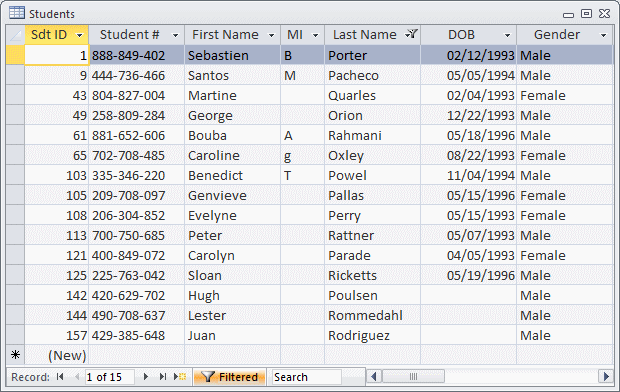The image size is (620, 392).
Task: Click last name 'Powel'
Action: pos(372,175)
